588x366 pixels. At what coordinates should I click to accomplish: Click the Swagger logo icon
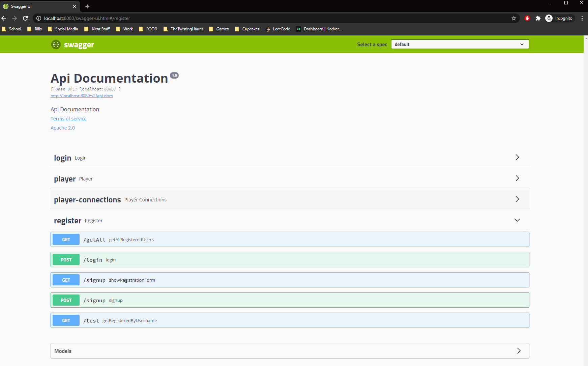pos(56,44)
